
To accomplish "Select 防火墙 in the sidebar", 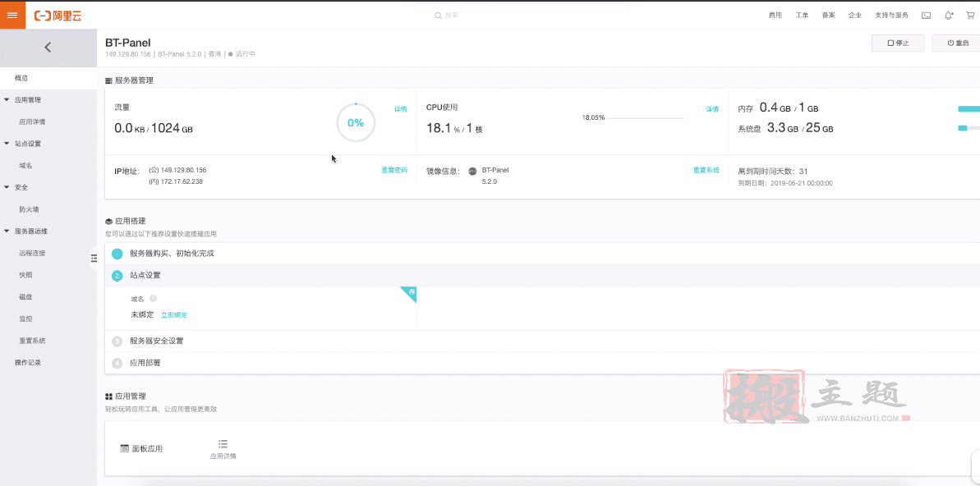I will point(26,209).
